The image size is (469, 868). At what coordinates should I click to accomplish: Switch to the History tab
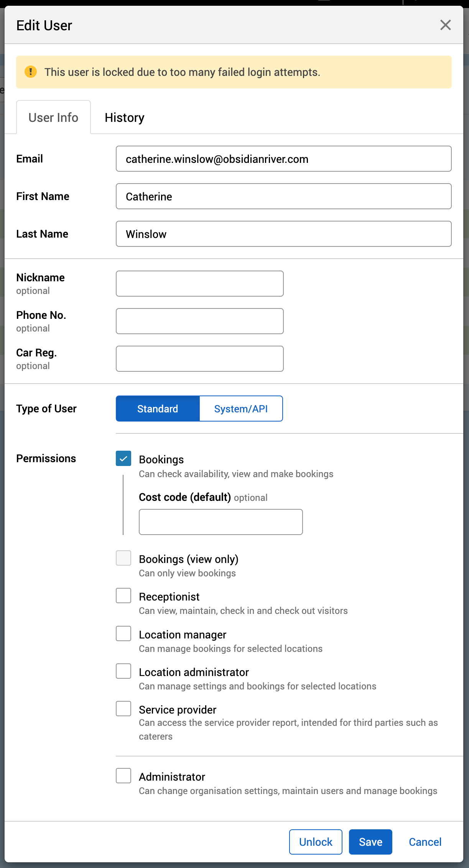coord(124,118)
